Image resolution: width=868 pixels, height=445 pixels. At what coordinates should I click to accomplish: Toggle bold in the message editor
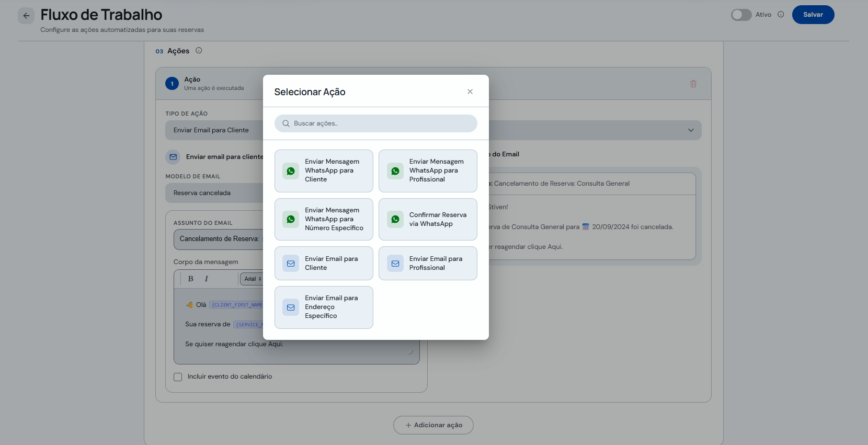(191, 279)
